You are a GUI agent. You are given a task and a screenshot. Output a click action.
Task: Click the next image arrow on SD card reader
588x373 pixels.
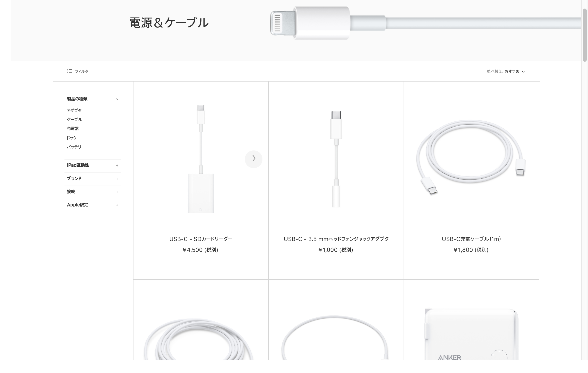[253, 159]
